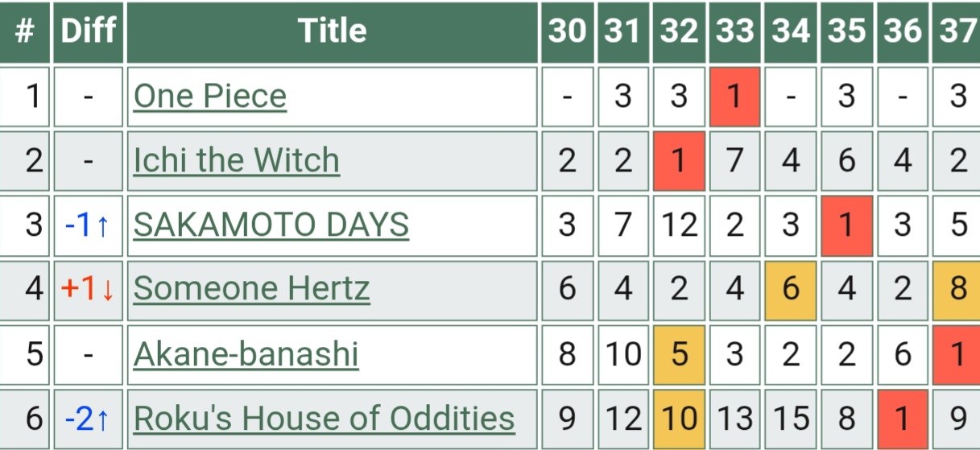Open Roku's House of Oddities link

324,419
